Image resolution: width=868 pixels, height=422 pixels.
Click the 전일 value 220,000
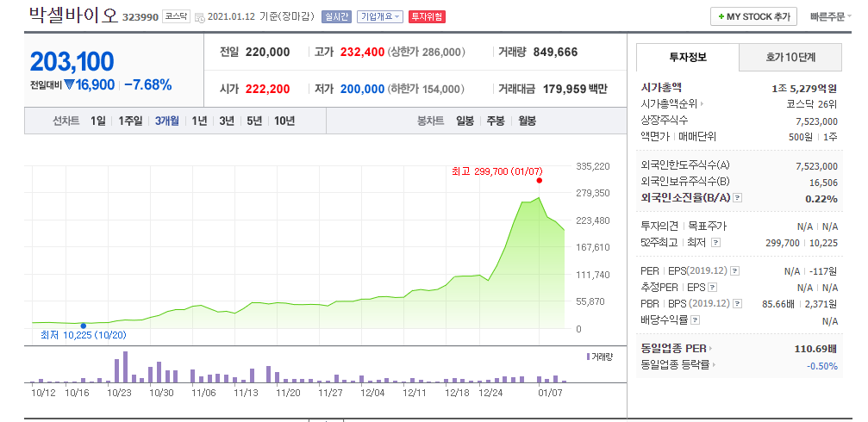click(267, 52)
